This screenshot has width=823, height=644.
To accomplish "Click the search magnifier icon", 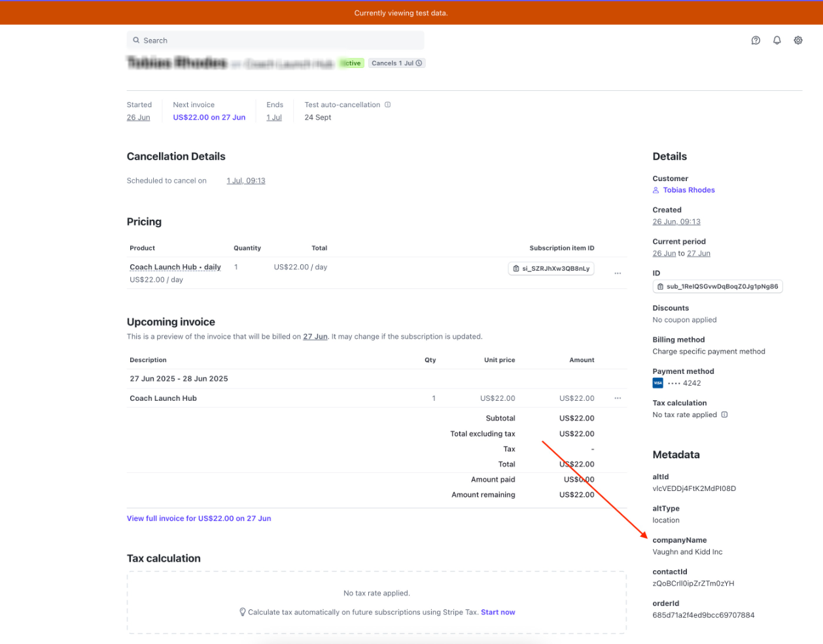I will click(136, 41).
